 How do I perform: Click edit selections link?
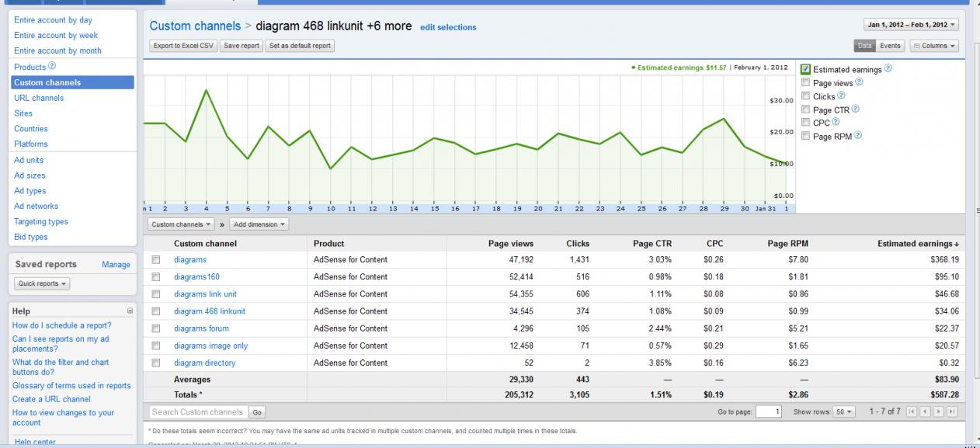448,27
